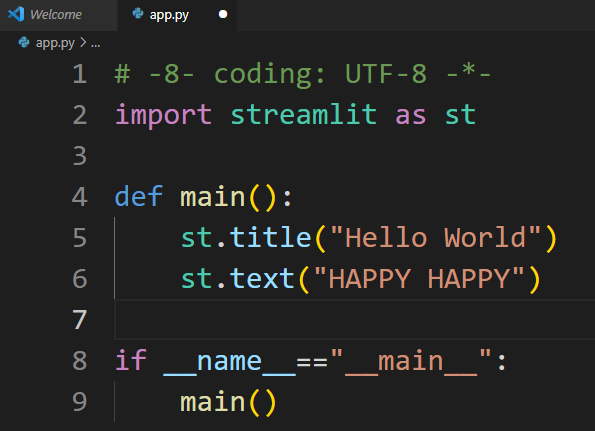Click line number 7 in the gutter

click(80, 319)
